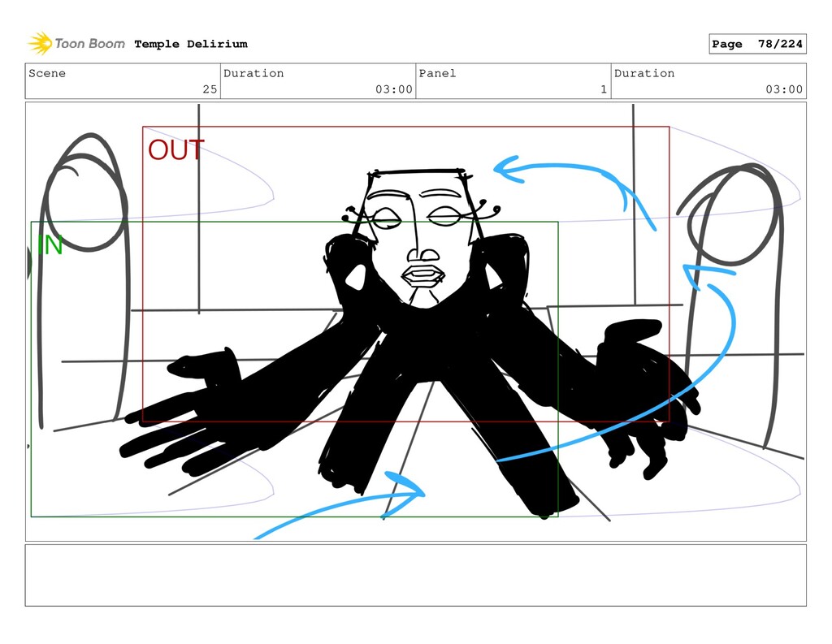Screen dimensions: 832x644
Task: Click the Duration label in the Scene cell's neighbor
Action: coord(253,73)
